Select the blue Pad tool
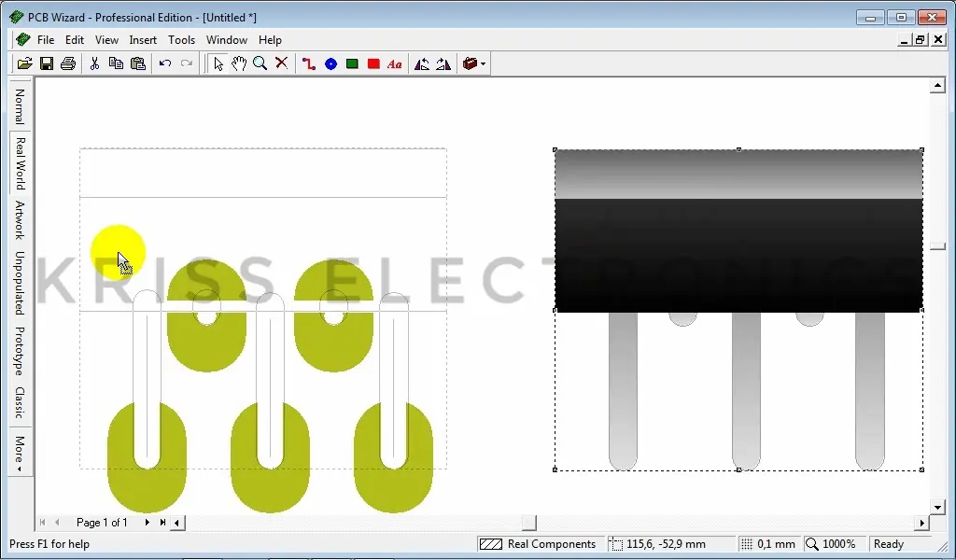This screenshot has height=560, width=956. 330,63
